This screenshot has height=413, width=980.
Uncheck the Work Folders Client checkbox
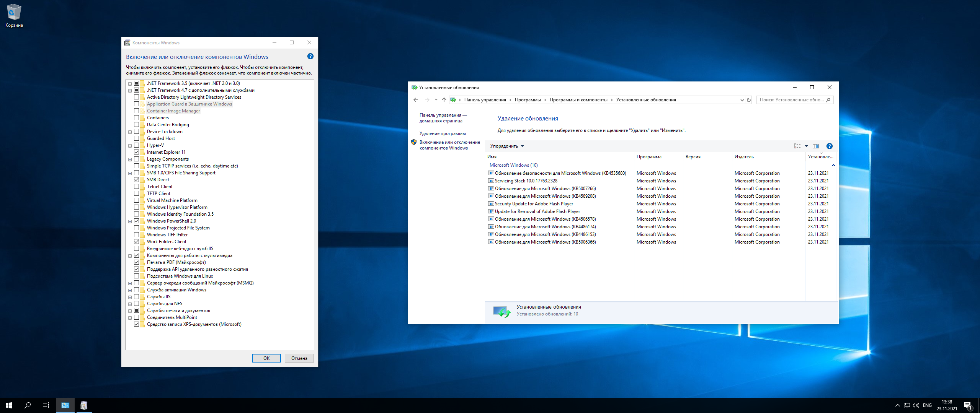coord(136,242)
